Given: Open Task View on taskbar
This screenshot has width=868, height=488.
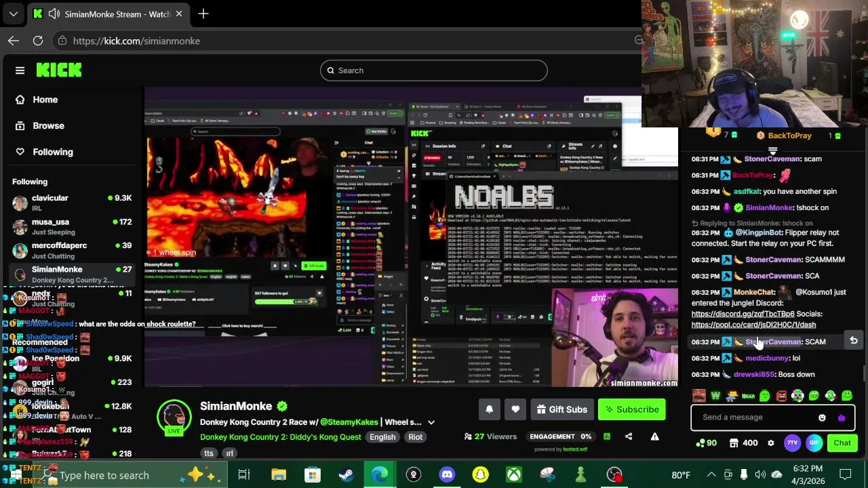Looking at the screenshot, I should coord(244,475).
